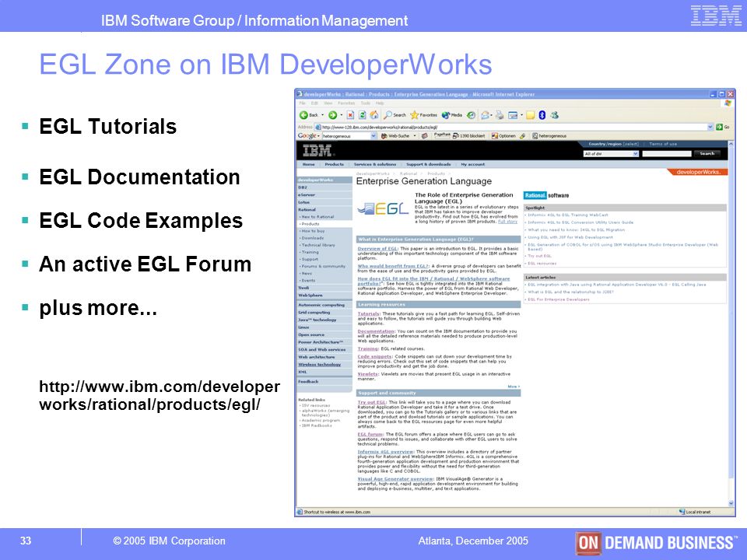Click the yellow note toolbar icon
This screenshot has width=747, height=560.
click(530, 115)
